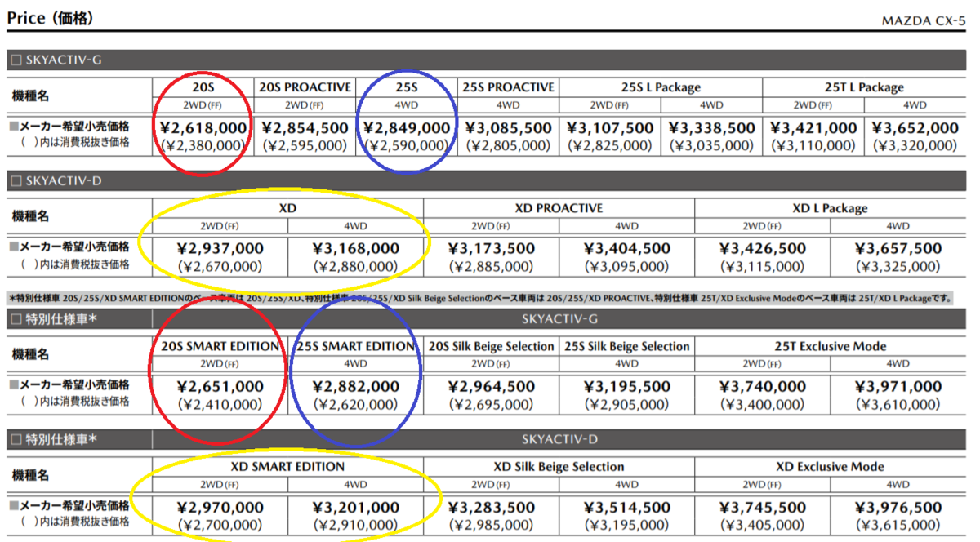Select the "XD PROACTIVE" model header

[559, 208]
